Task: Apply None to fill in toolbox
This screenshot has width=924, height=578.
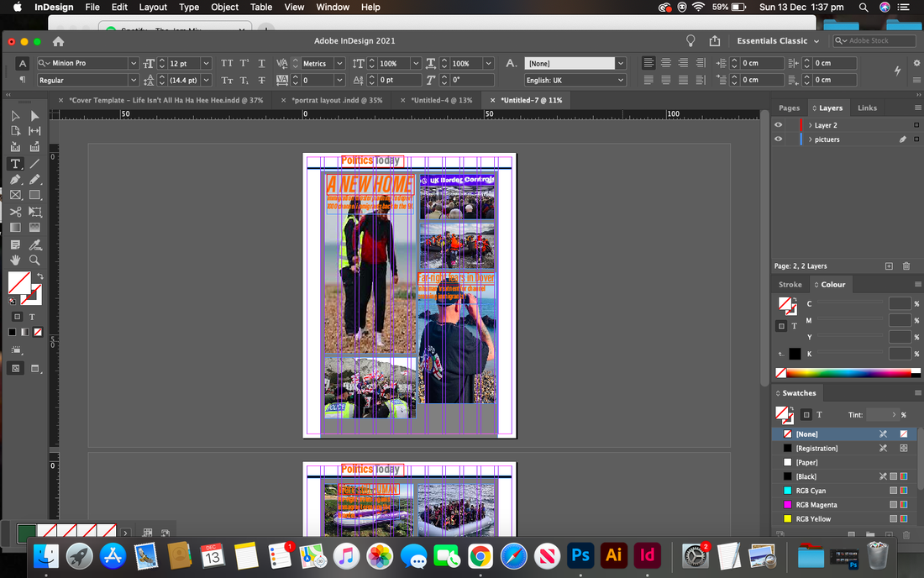Action: 38,333
